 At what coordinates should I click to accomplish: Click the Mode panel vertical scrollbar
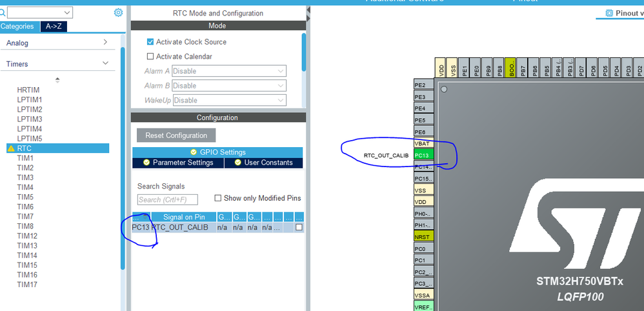tap(304, 52)
